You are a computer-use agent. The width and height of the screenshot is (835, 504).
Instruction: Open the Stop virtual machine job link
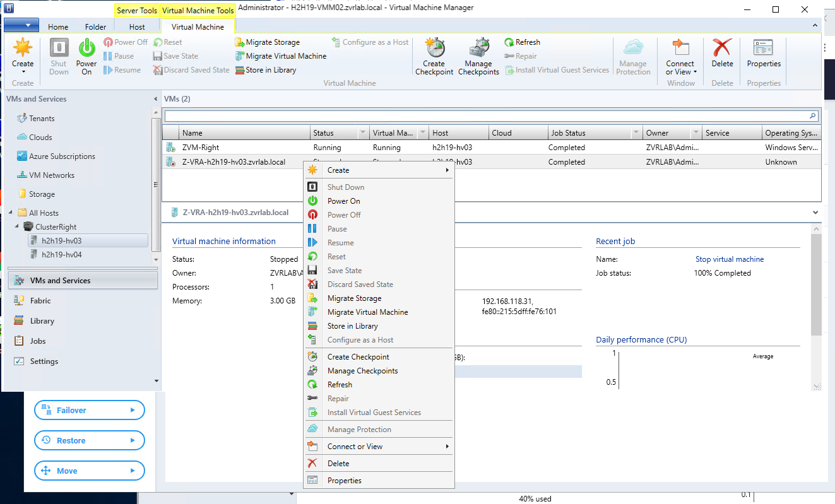coord(730,259)
